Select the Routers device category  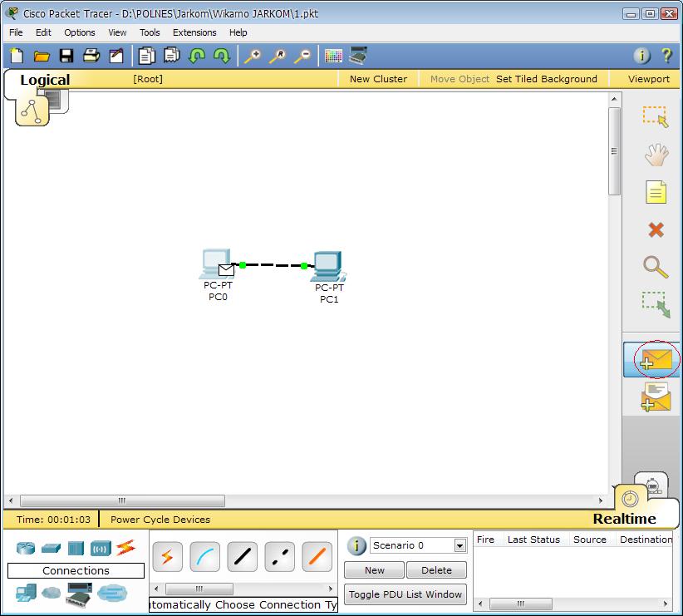coord(26,548)
